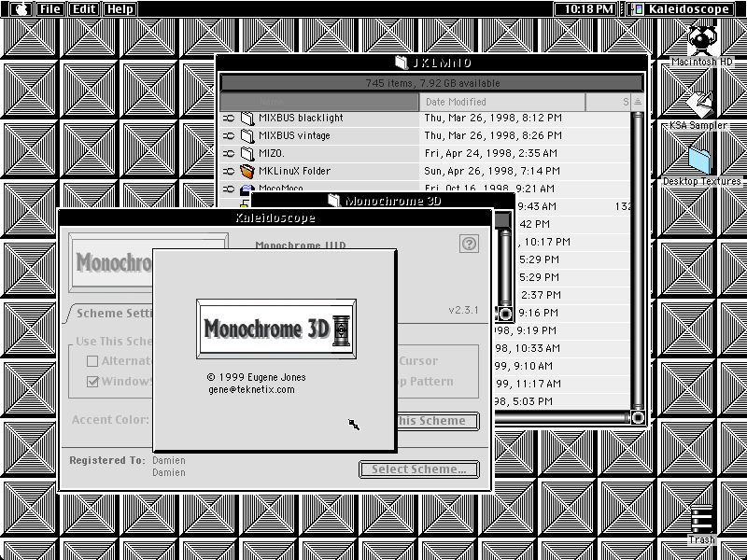Image resolution: width=747 pixels, height=560 pixels.
Task: Open the Kaleidoscope application menu at top right
Action: click(x=680, y=8)
